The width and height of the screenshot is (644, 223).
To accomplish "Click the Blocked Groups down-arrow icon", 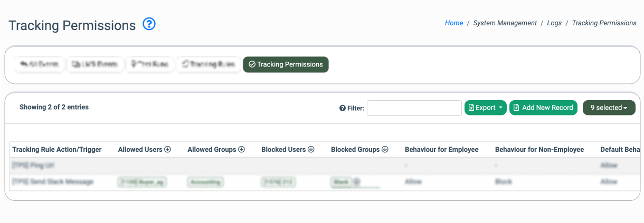I will coord(385,150).
